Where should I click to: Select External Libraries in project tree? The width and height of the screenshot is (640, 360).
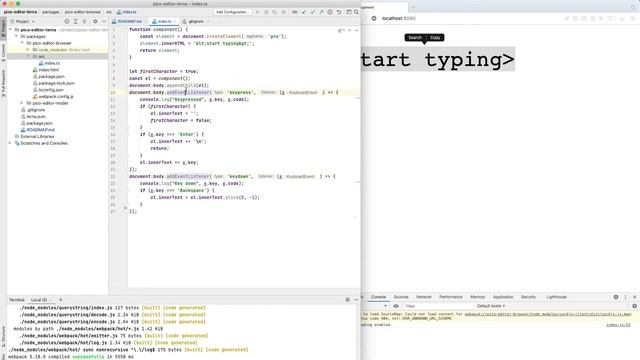37,137
